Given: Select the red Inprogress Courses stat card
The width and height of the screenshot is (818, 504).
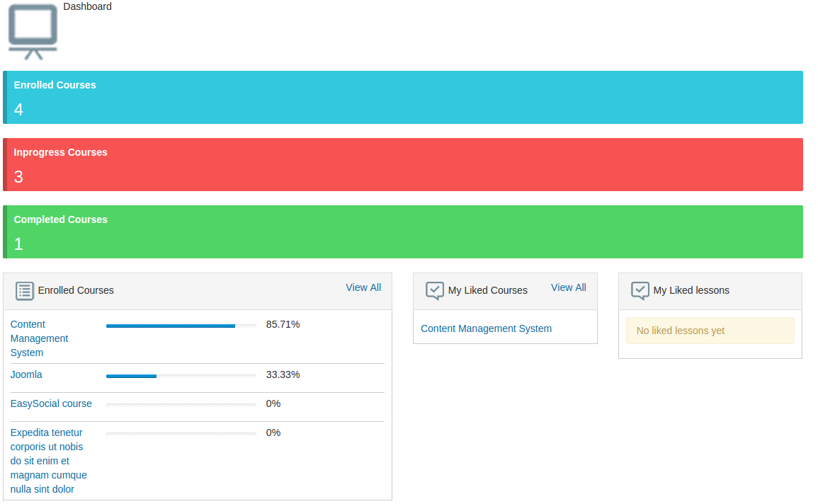Looking at the screenshot, I should pos(403,165).
